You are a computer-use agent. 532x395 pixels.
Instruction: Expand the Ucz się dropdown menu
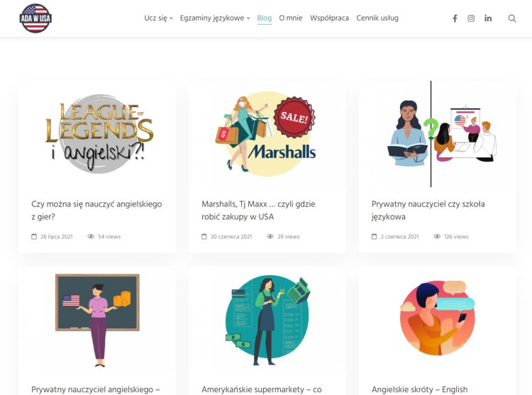pos(158,18)
